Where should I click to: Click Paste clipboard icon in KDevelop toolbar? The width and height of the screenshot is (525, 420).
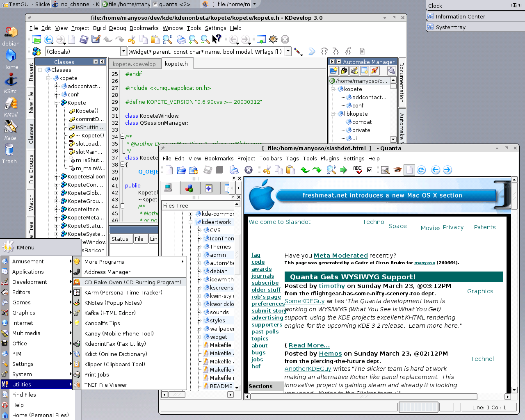[x=155, y=39]
